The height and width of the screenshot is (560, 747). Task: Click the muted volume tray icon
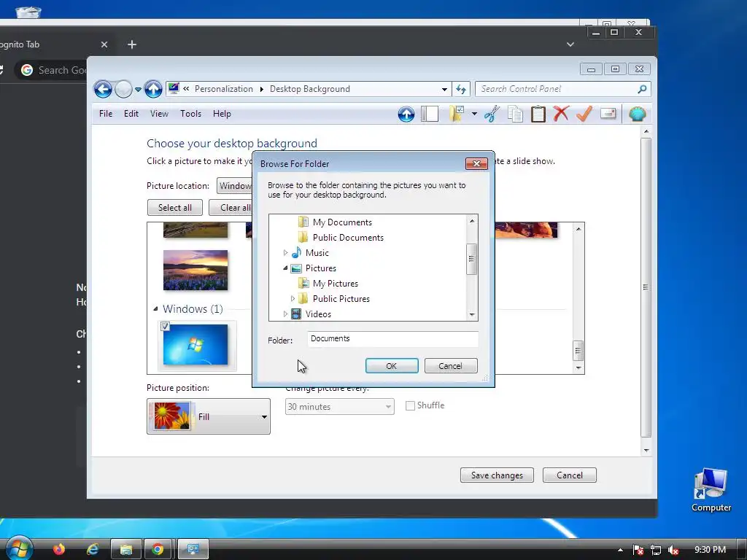tap(673, 550)
